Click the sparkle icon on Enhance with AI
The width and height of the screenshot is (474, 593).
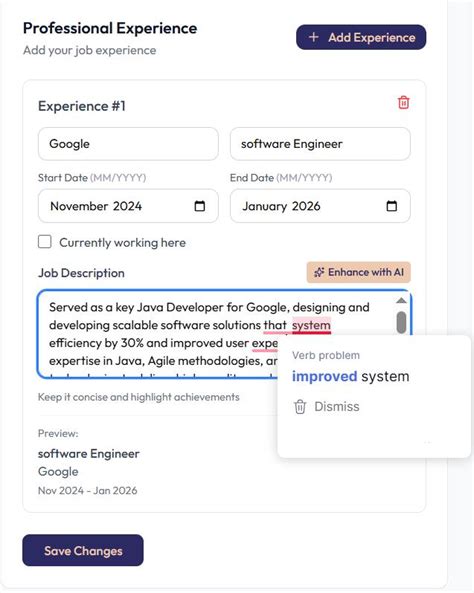coord(319,272)
